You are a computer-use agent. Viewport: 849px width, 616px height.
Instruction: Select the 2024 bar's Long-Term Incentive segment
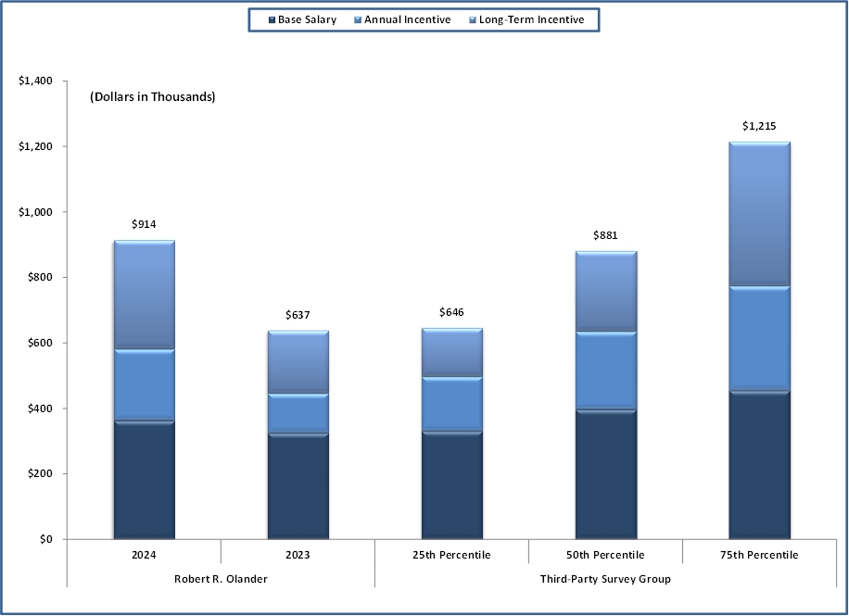coord(144,295)
